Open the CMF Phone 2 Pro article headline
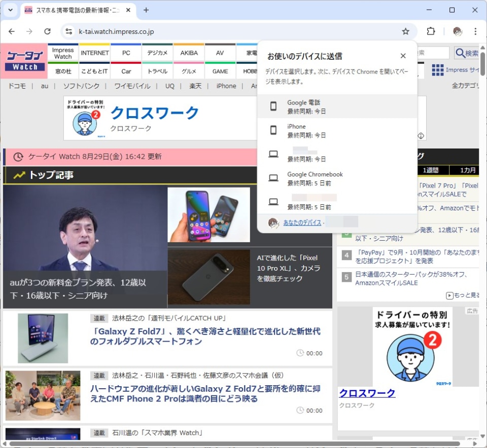This screenshot has width=487, height=448. pyautogui.click(x=205, y=393)
